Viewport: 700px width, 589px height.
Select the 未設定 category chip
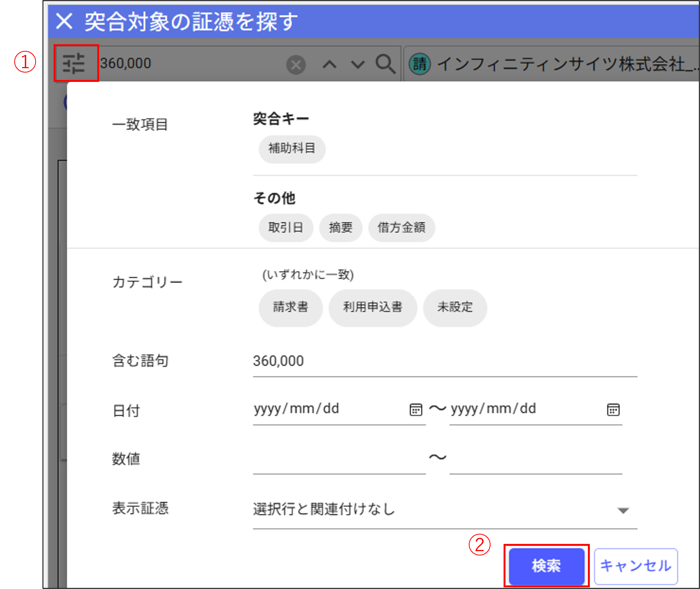tap(455, 307)
